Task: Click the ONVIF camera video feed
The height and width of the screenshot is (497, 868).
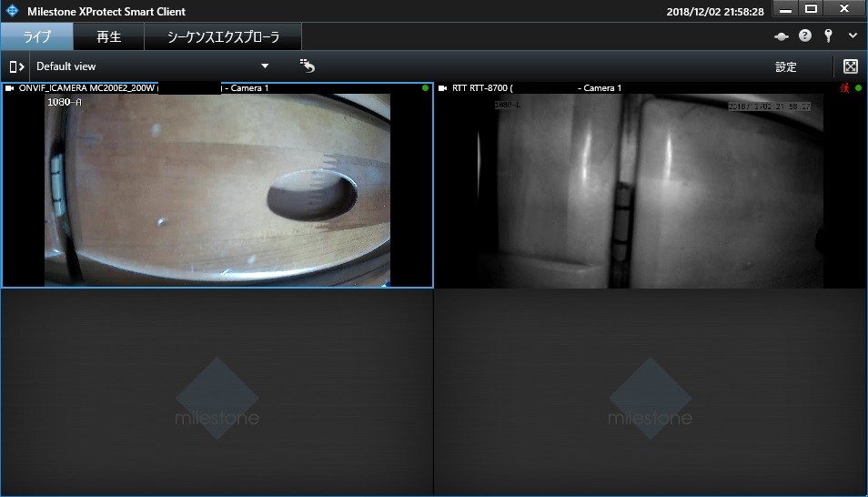Action: [217, 190]
